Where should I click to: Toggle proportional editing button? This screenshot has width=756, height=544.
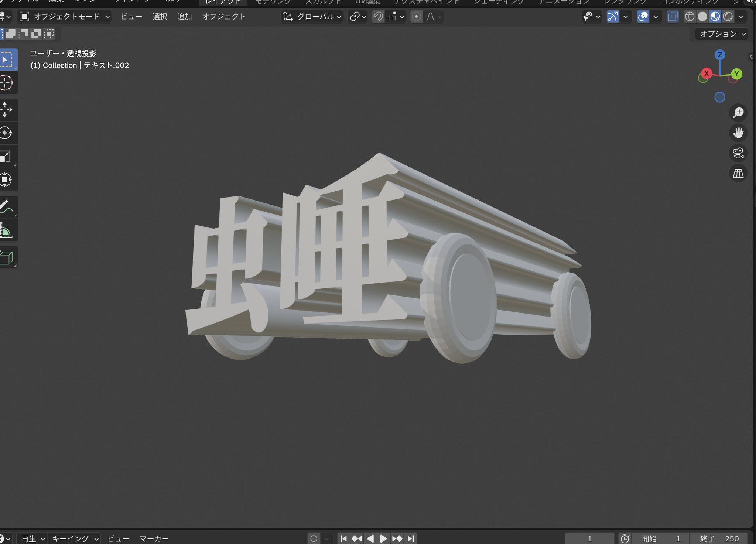click(416, 17)
